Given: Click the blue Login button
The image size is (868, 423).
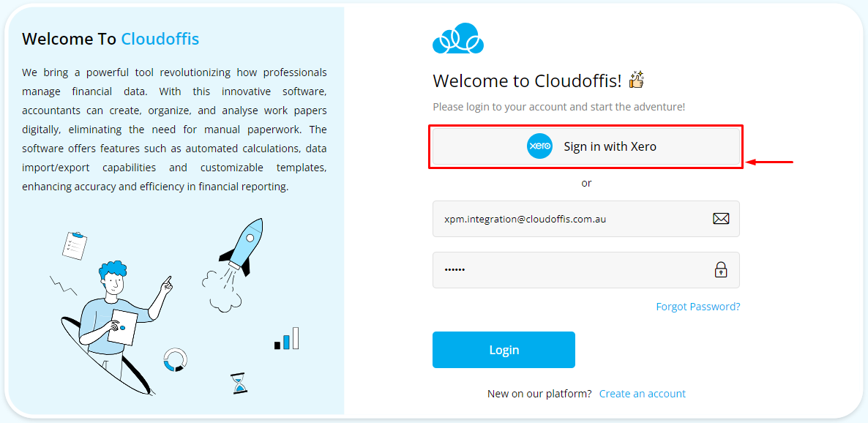Looking at the screenshot, I should (504, 350).
